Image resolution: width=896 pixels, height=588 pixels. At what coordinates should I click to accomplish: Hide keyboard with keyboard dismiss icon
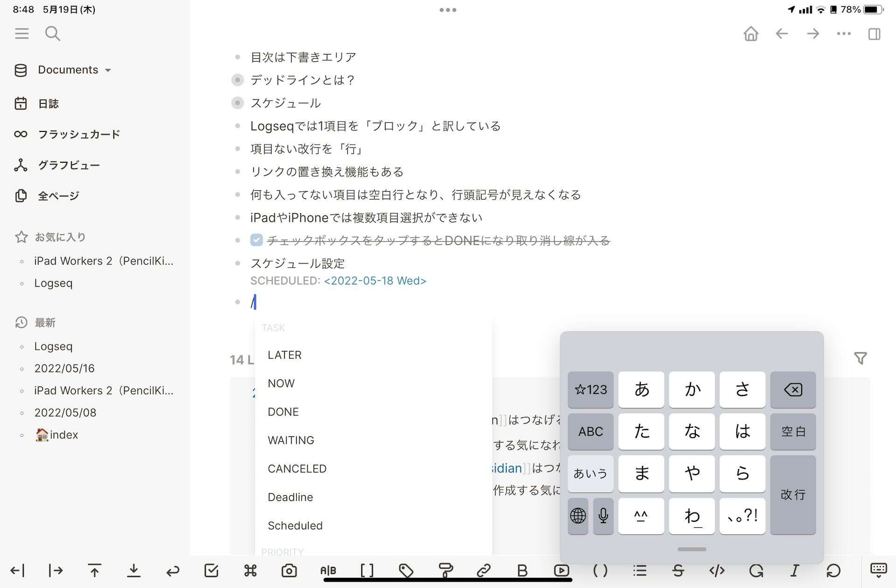point(878,570)
